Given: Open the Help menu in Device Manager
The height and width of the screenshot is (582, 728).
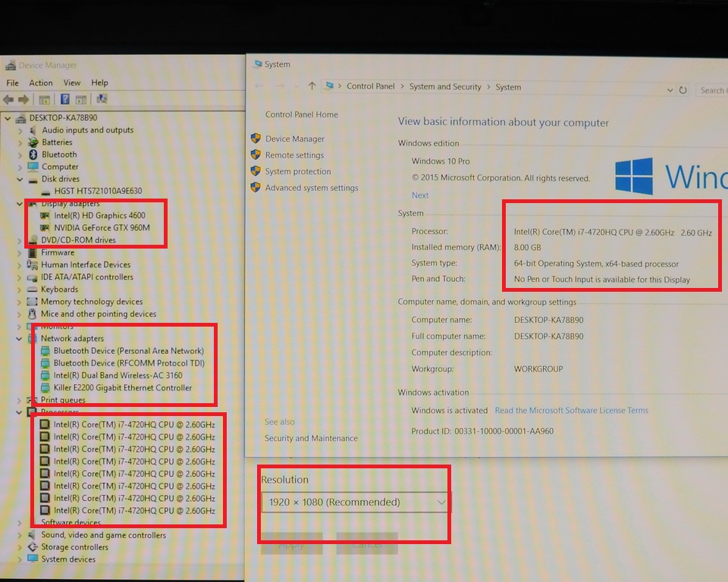Looking at the screenshot, I should click(99, 83).
